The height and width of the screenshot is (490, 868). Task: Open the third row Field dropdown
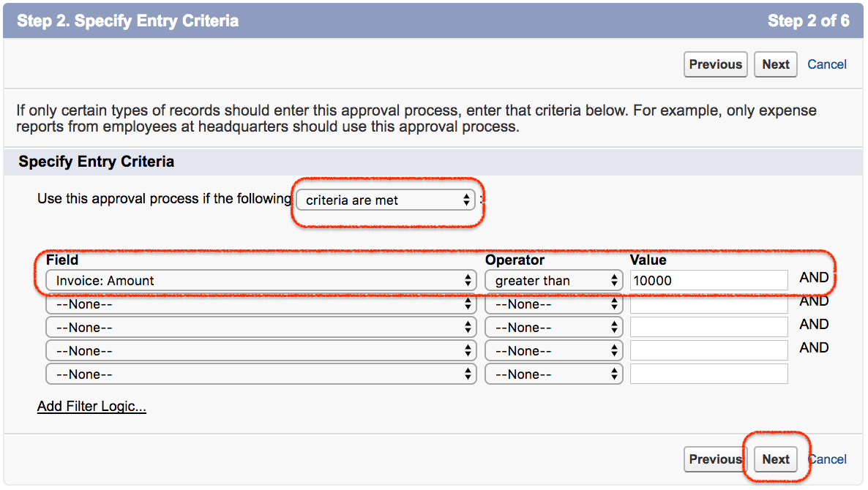[x=260, y=328]
